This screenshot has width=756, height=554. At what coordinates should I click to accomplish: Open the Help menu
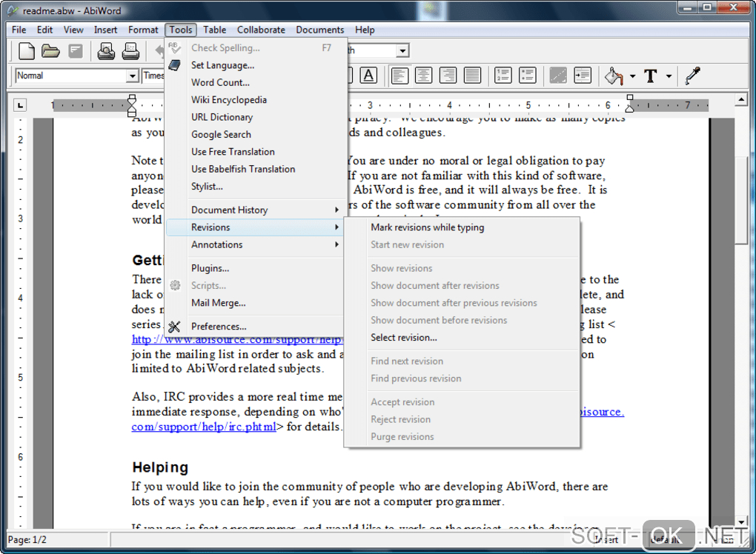tap(365, 30)
